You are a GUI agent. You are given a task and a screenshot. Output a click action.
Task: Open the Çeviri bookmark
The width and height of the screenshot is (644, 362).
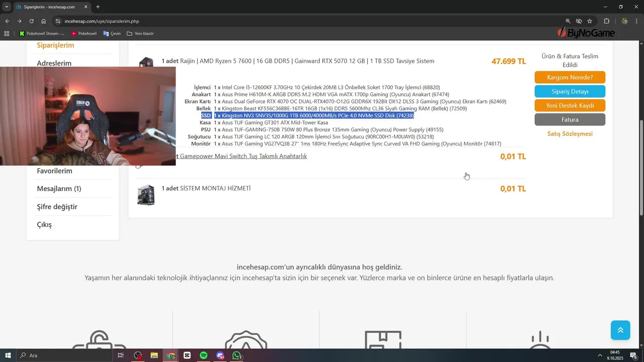tap(112, 34)
